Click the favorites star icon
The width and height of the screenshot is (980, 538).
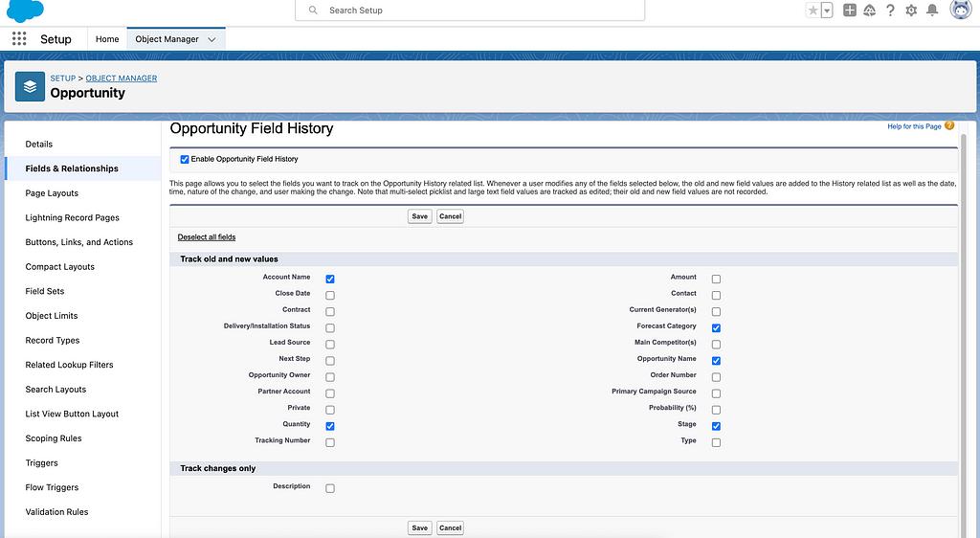point(813,11)
